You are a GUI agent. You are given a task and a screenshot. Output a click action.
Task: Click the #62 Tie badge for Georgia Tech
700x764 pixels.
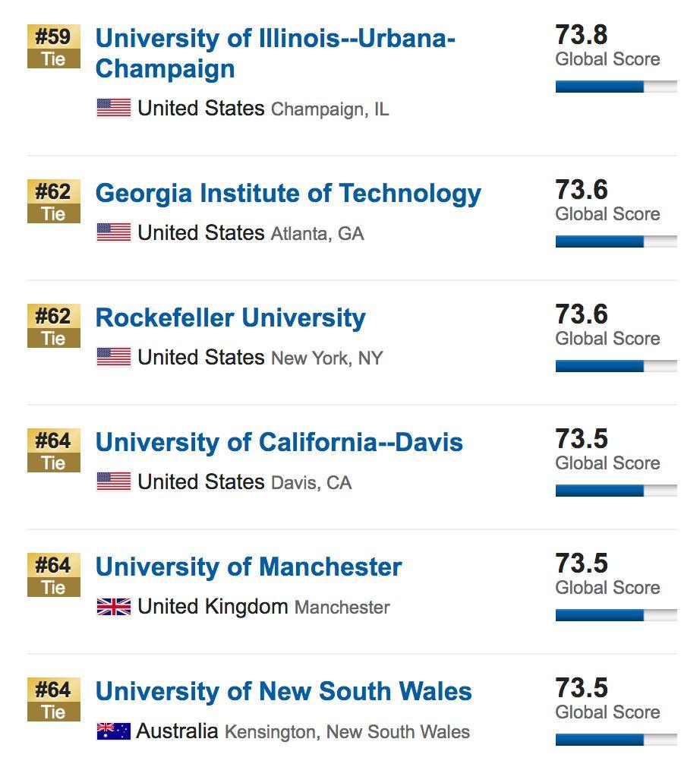[x=53, y=202]
